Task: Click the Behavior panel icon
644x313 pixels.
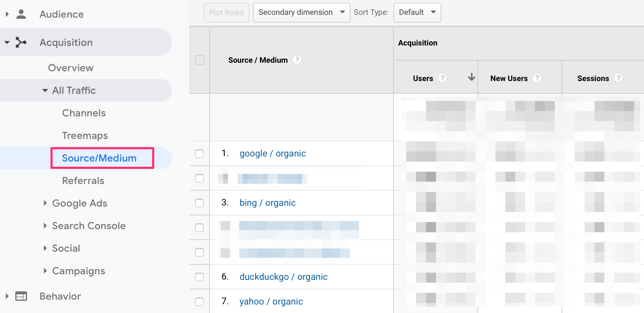Action: (21, 296)
